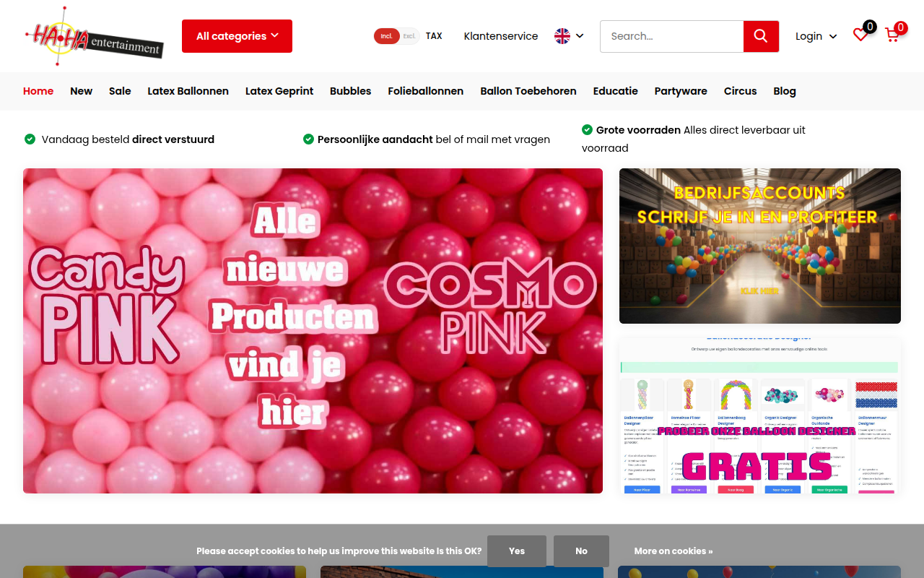
Task: Open the Educatie menu item
Action: 615,91
